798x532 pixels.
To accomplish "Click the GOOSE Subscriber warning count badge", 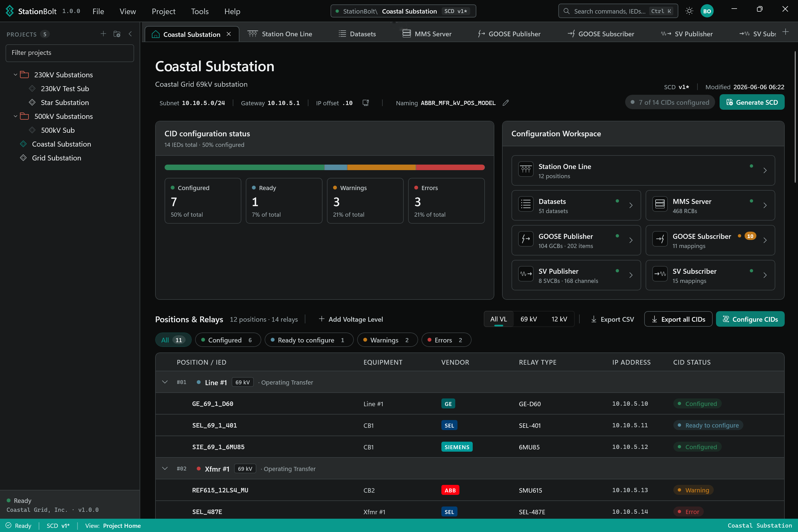I will click(750, 236).
